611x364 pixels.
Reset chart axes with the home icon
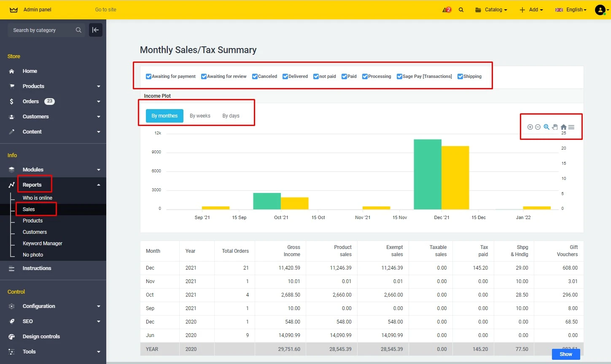click(563, 127)
